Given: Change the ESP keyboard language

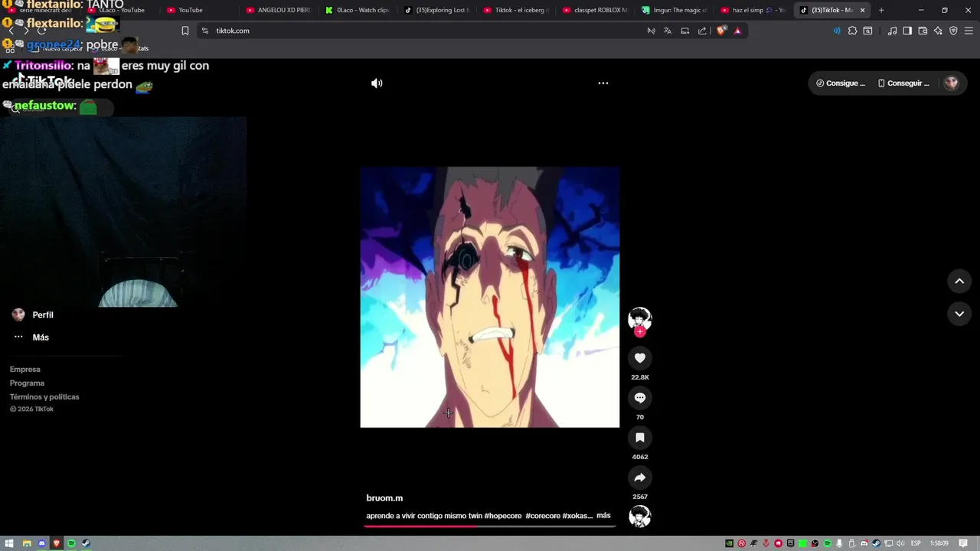Looking at the screenshot, I should (916, 543).
